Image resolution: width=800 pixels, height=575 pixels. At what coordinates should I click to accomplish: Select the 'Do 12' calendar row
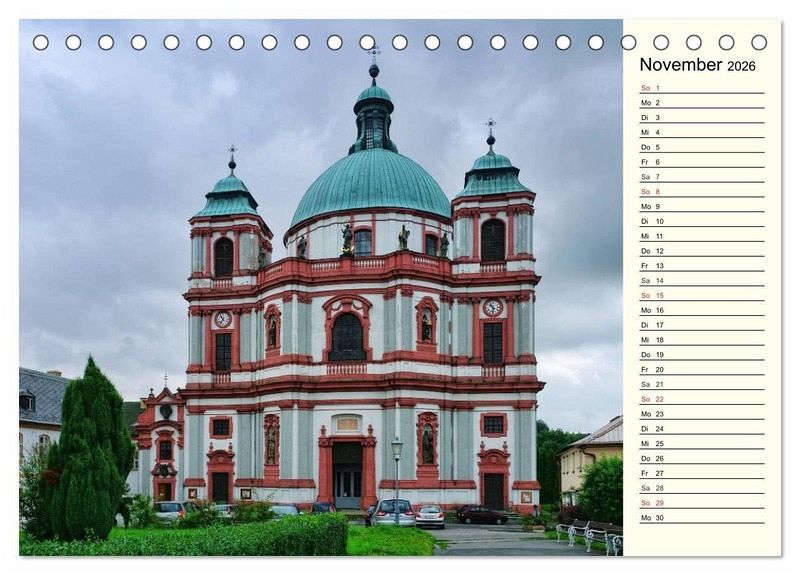[x=702, y=251]
